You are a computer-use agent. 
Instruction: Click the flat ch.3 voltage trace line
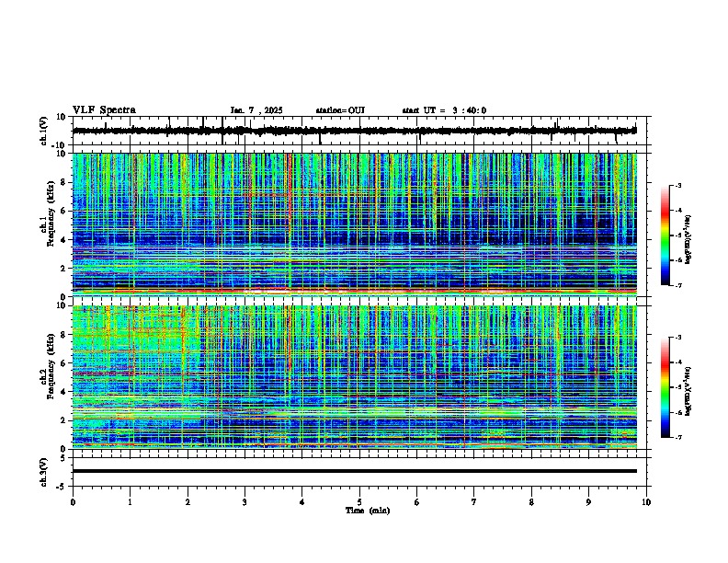[354, 471]
